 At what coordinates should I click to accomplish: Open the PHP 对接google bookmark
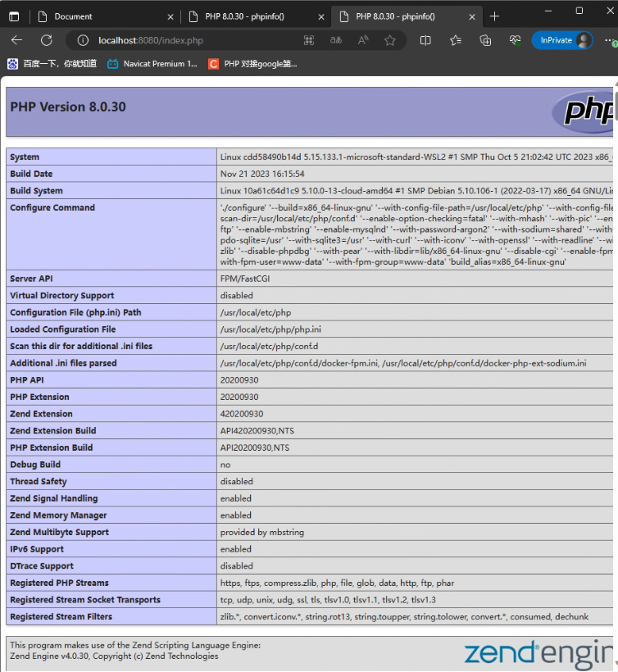[253, 64]
